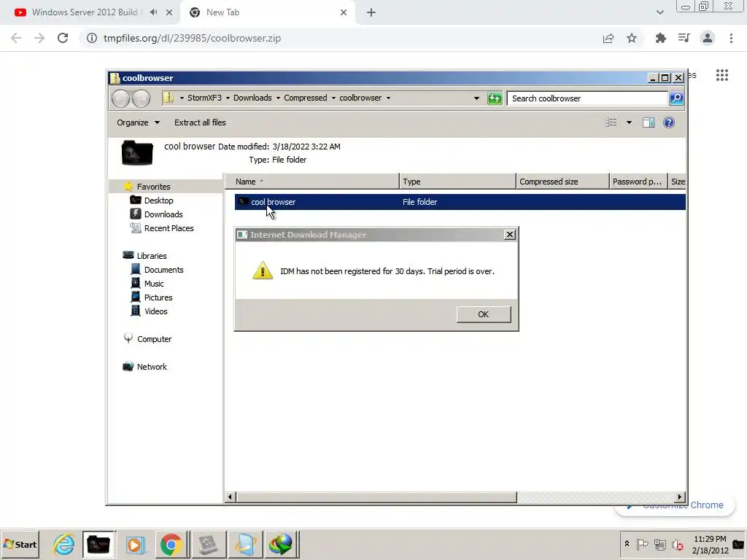Viewport: 747px width, 560px height.
Task: Click StormXF3 in the breadcrumb path
Action: click(204, 98)
